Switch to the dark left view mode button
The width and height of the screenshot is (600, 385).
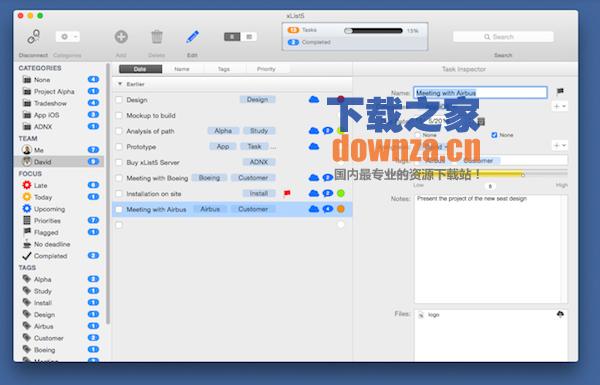(232, 37)
